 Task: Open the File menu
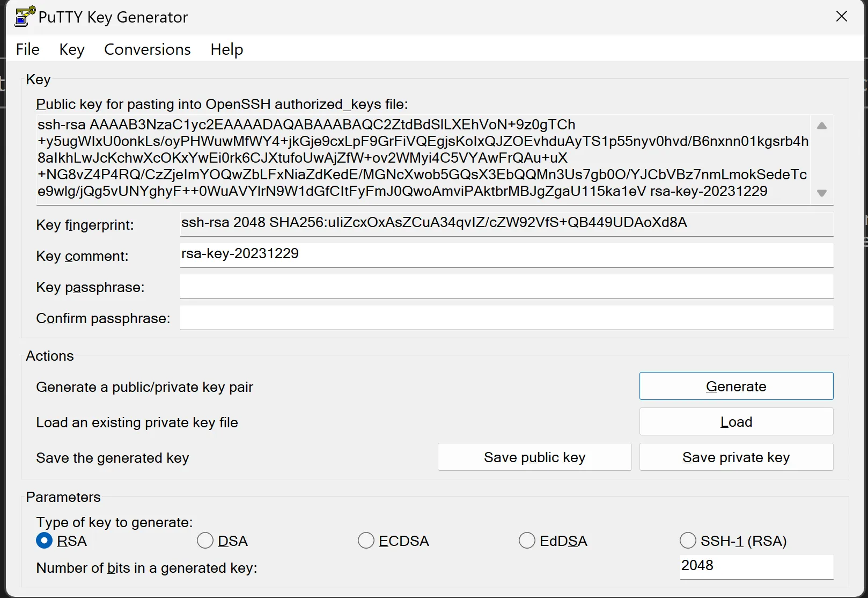[27, 49]
